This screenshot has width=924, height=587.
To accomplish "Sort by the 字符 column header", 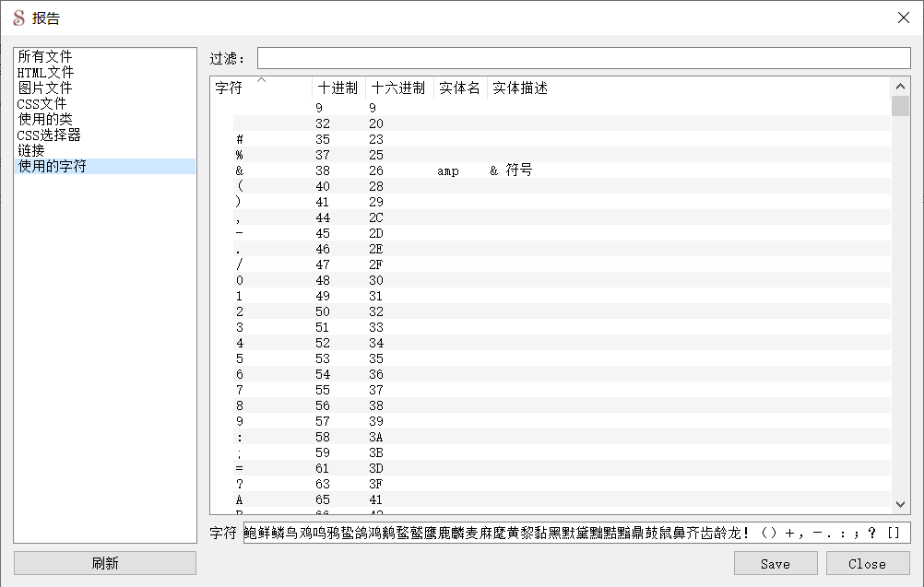I will click(229, 88).
